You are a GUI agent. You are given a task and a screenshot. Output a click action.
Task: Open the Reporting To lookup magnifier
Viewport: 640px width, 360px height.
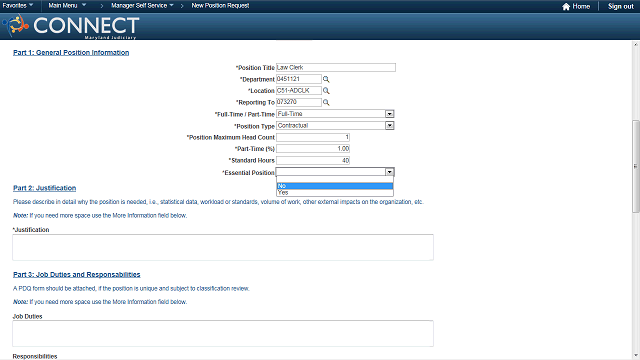coord(326,102)
